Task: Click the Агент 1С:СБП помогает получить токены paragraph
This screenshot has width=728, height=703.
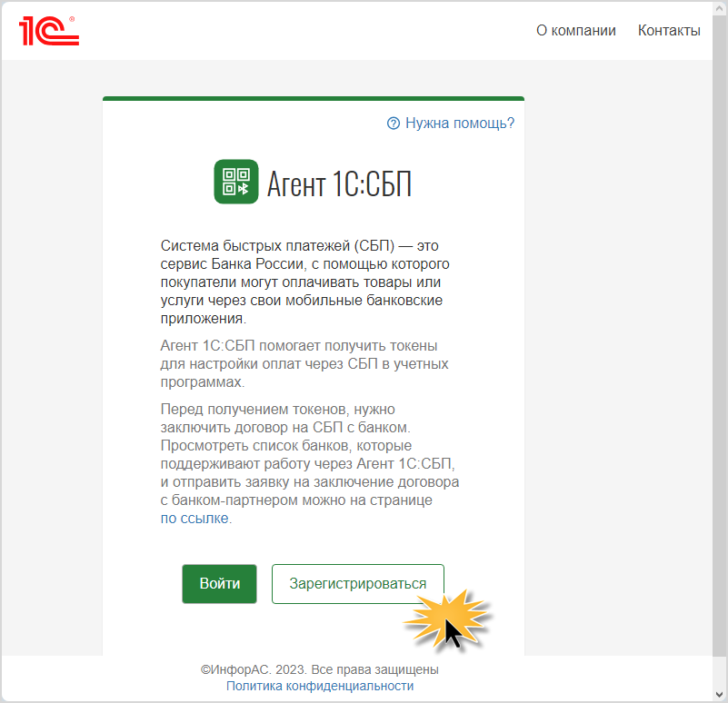Action: tap(304, 364)
